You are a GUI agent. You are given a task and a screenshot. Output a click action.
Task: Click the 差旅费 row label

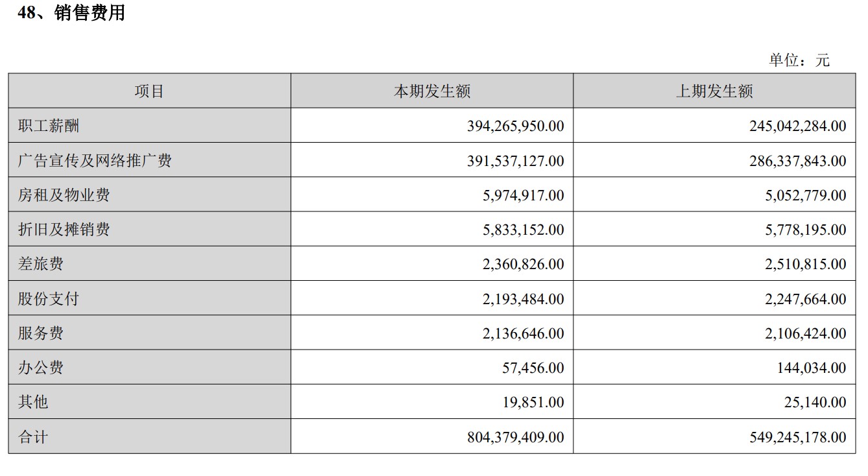coord(41,264)
